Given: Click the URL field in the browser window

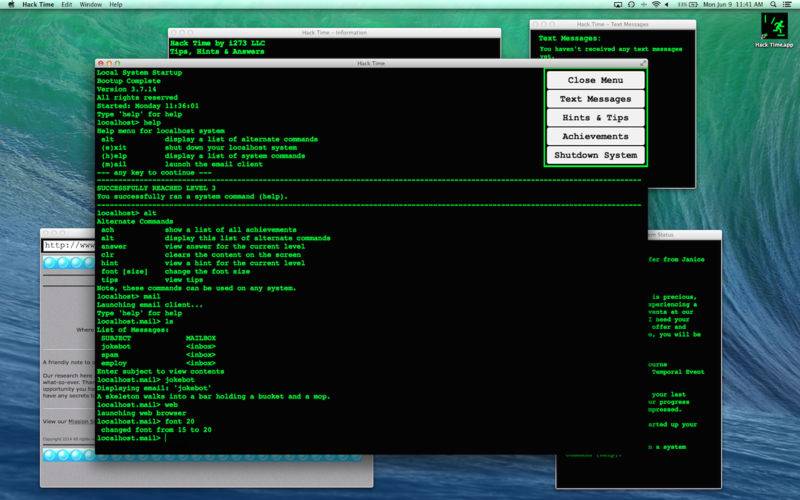Looking at the screenshot, I should click(69, 245).
